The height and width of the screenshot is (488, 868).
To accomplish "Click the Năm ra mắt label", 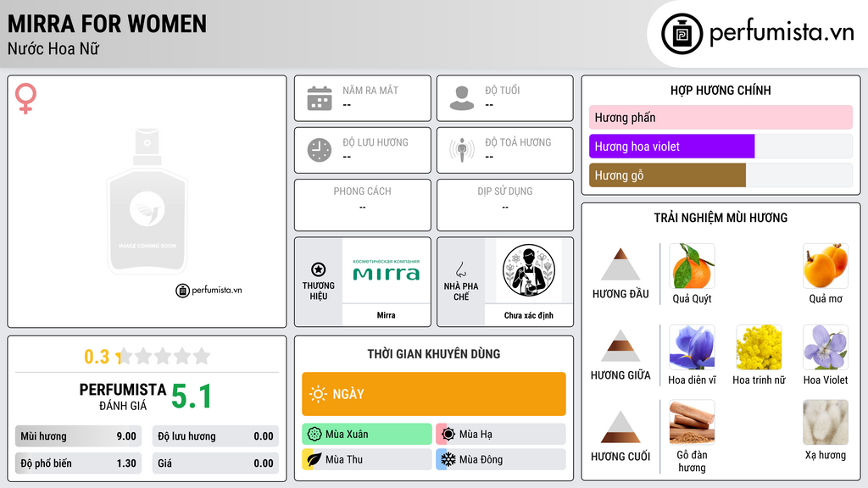I will pos(370,90).
